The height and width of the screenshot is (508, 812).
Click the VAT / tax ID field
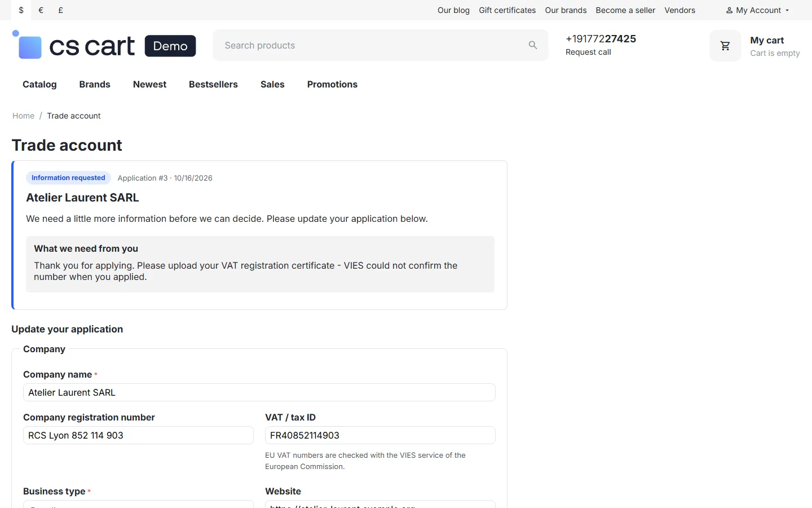380,435
